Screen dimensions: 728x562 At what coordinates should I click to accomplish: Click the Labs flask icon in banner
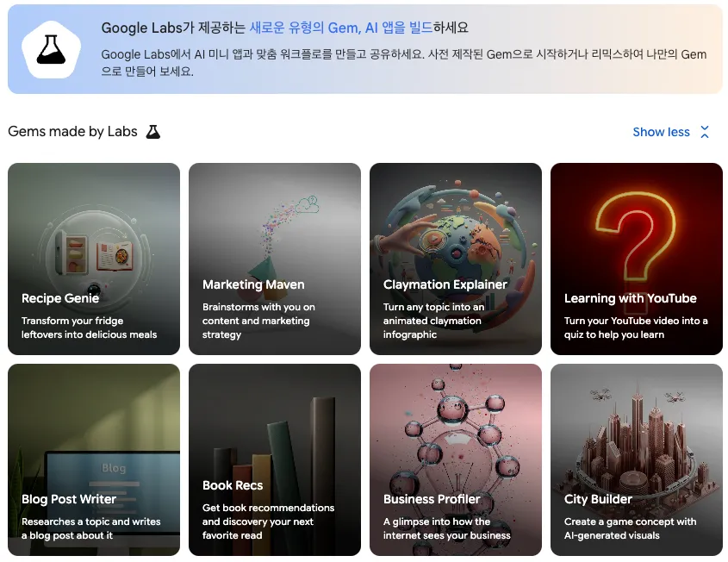[x=51, y=49]
